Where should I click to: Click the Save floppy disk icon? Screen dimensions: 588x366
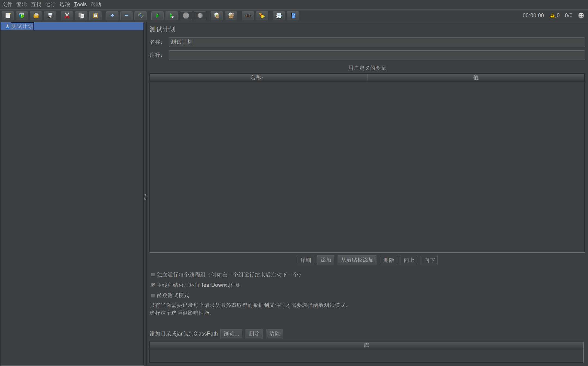(x=50, y=15)
